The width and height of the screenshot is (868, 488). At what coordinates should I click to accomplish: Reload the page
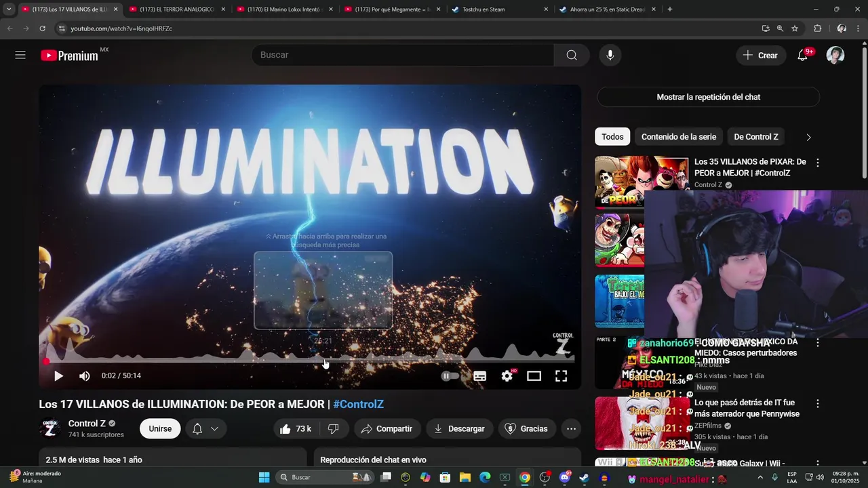pos(42,28)
